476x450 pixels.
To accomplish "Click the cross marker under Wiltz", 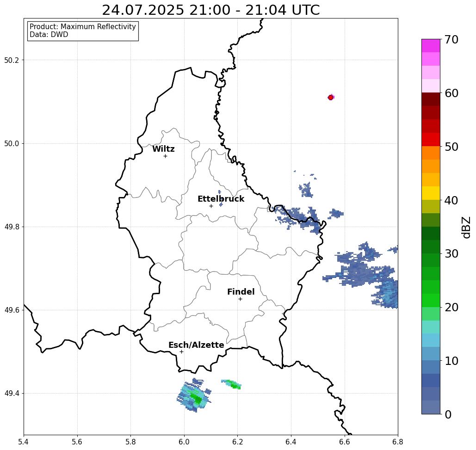I will click(165, 156).
